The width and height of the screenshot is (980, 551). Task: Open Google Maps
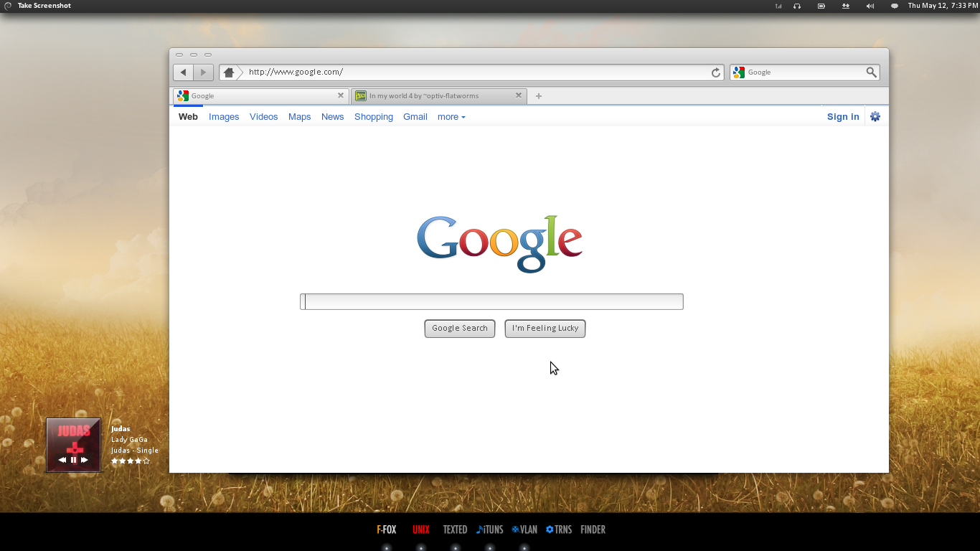point(299,117)
